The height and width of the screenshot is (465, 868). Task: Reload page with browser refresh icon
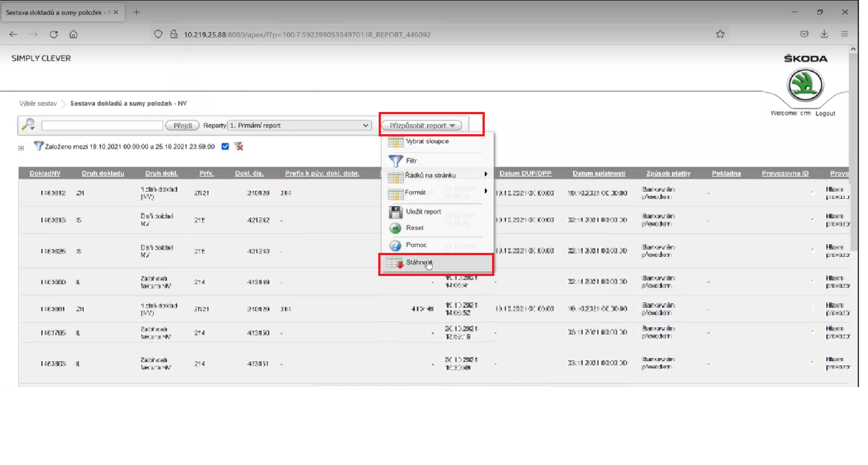(x=54, y=34)
